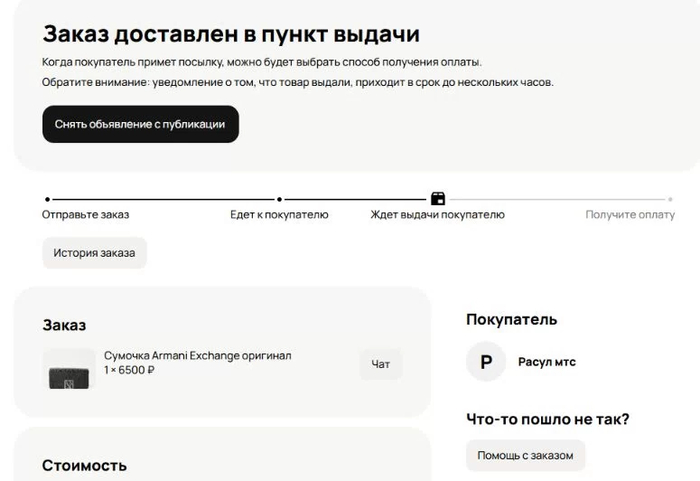The width and height of the screenshot is (700, 481).
Task: Click the 'Стоимость' section heading
Action: [84, 465]
